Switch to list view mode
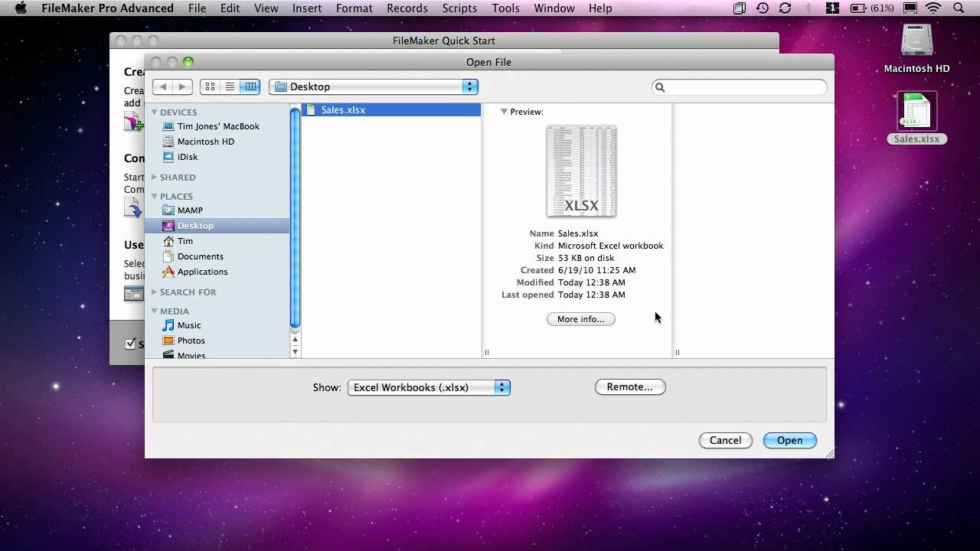The image size is (980, 551). [x=230, y=86]
